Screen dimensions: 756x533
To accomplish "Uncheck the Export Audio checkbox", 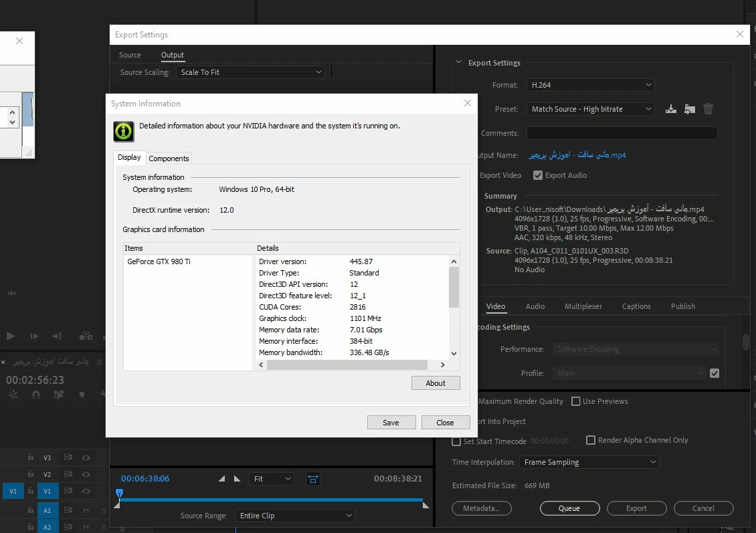I will pos(538,175).
